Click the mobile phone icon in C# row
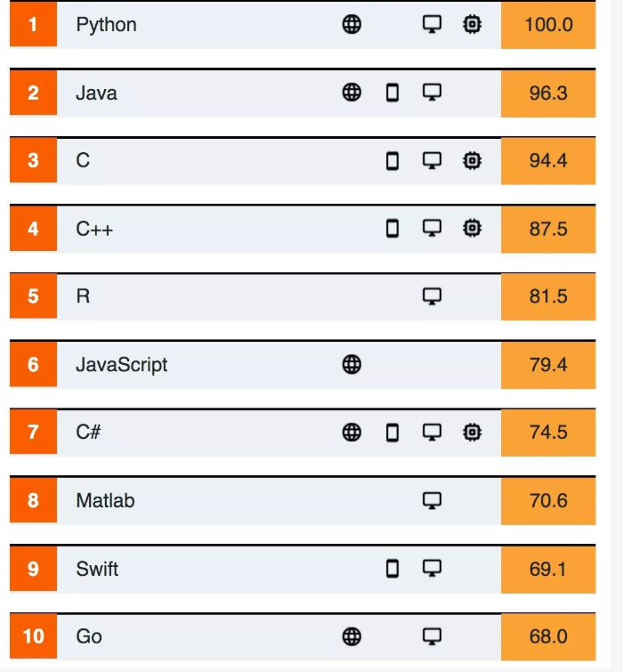Viewport: 623px width, 672px height. coord(392,433)
